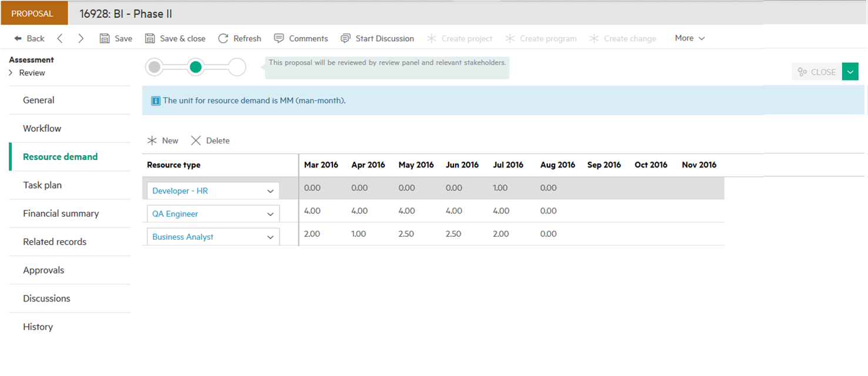
Task: Open the More dropdown menu
Action: tap(689, 38)
